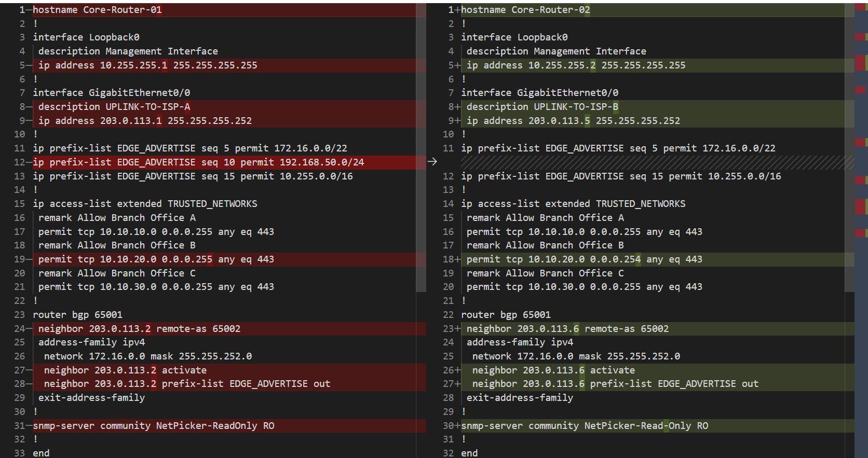The image size is (868, 458).
Task: Click left pane 'seq 15 permit 10.255.0.0/16' line
Action: click(x=193, y=176)
